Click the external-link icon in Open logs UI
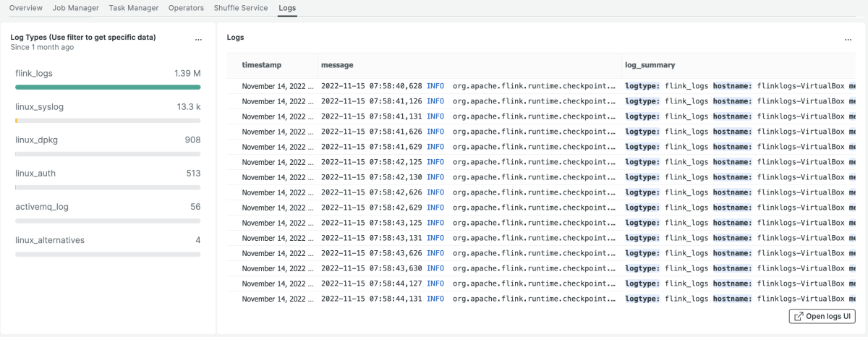The width and height of the screenshot is (868, 337). click(x=799, y=316)
